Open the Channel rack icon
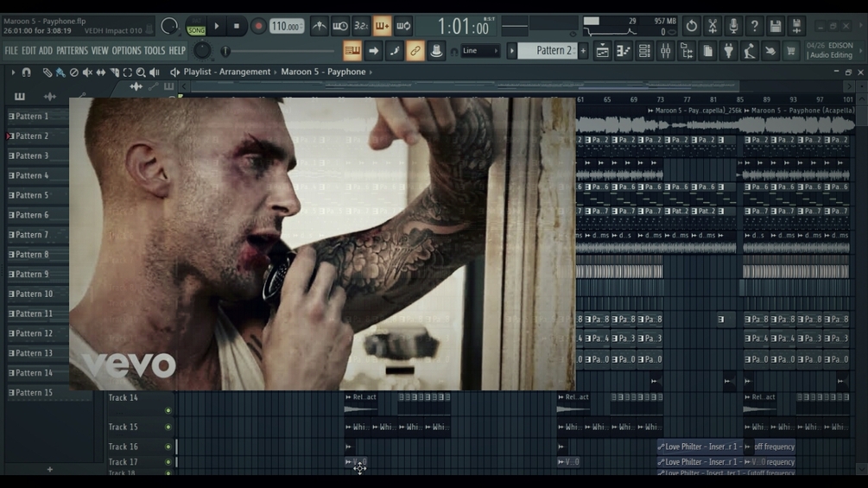 [x=644, y=51]
